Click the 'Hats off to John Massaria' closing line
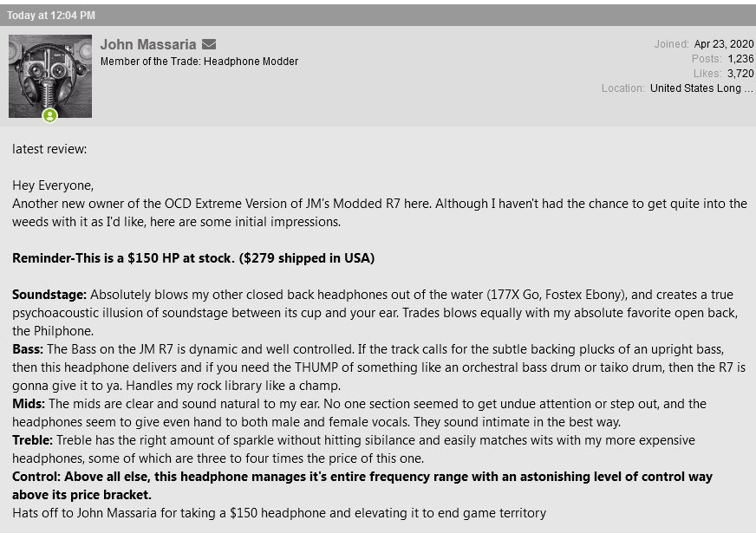The image size is (756, 533). 279,513
